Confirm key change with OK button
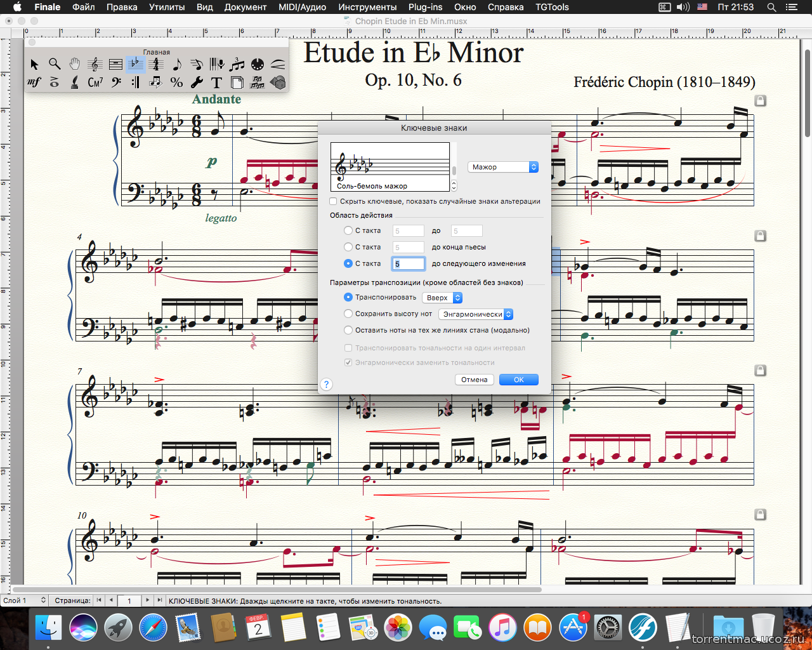 519,380
